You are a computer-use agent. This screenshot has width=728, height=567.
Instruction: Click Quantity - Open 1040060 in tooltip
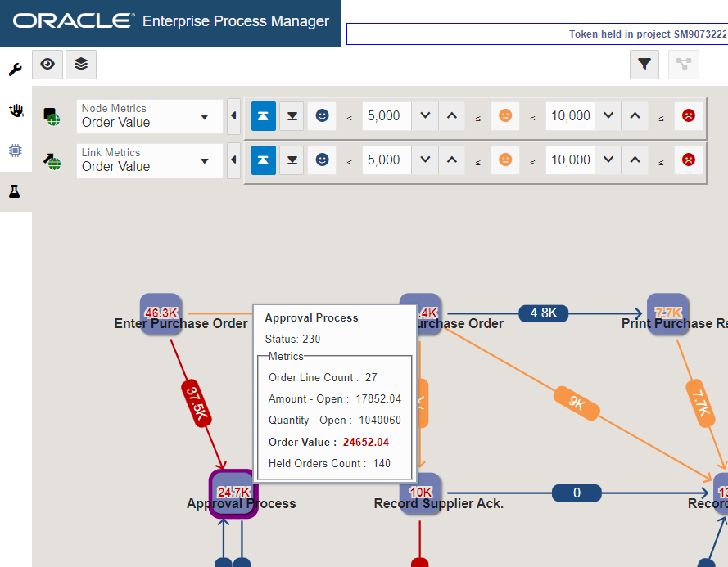point(335,421)
